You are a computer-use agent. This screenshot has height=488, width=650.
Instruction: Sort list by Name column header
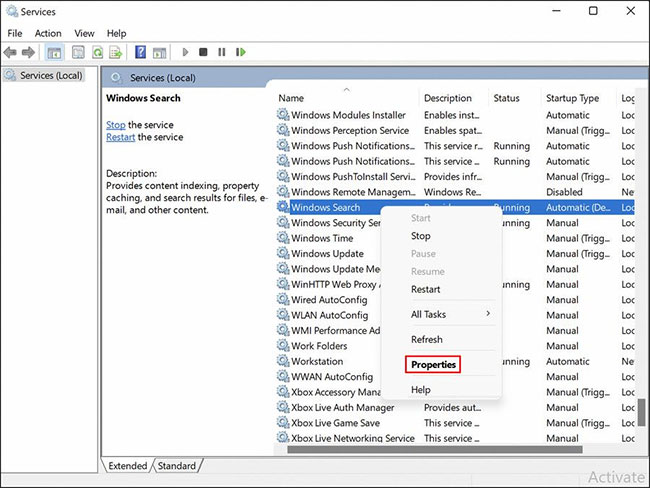click(291, 98)
